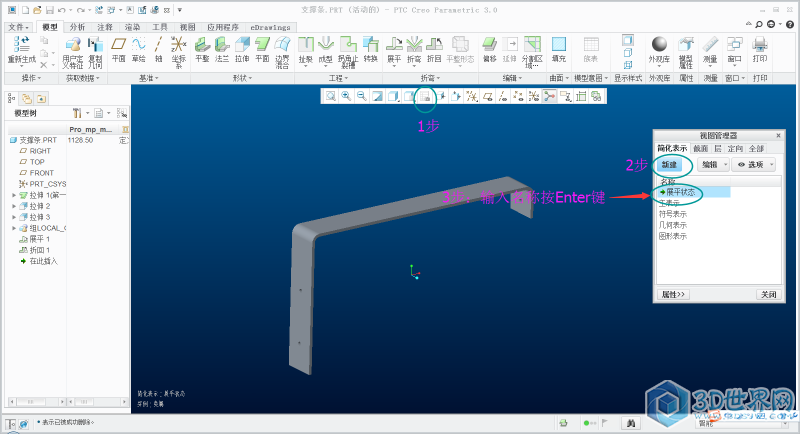Click the search magnifier icon at top right
The image size is (800, 434).
tap(759, 24)
